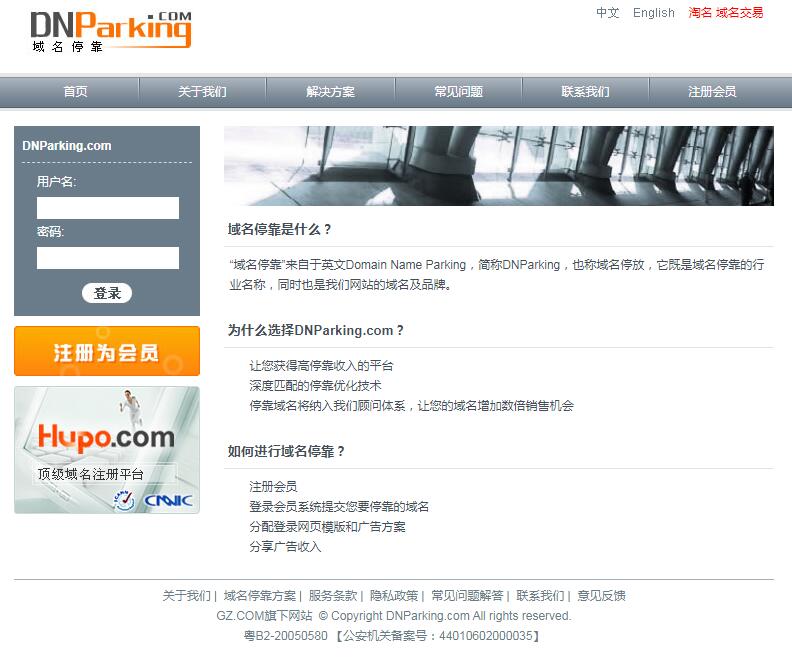Click the step 注册会员 in the list

pyautogui.click(x=273, y=487)
